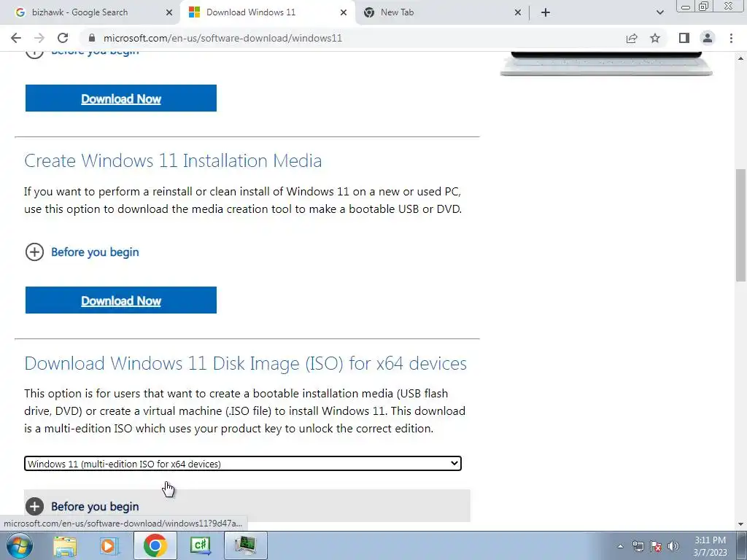Image resolution: width=747 pixels, height=560 pixels.
Task: Click the network tray icon
Action: (638, 546)
